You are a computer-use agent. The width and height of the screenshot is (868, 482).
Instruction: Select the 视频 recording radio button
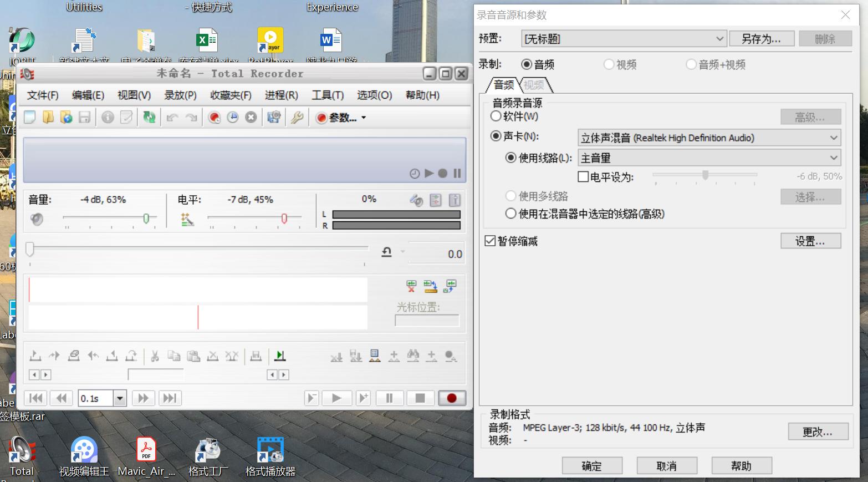coord(609,64)
